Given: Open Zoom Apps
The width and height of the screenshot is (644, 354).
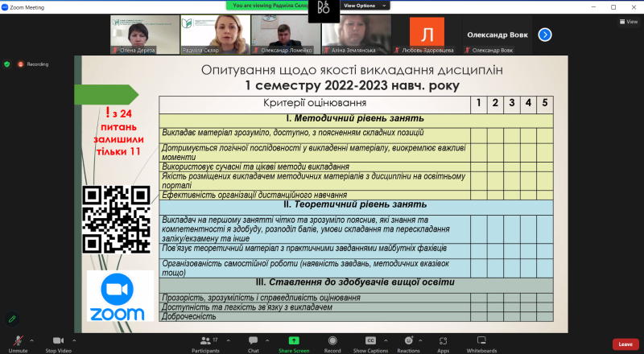Looking at the screenshot, I should point(444,344).
